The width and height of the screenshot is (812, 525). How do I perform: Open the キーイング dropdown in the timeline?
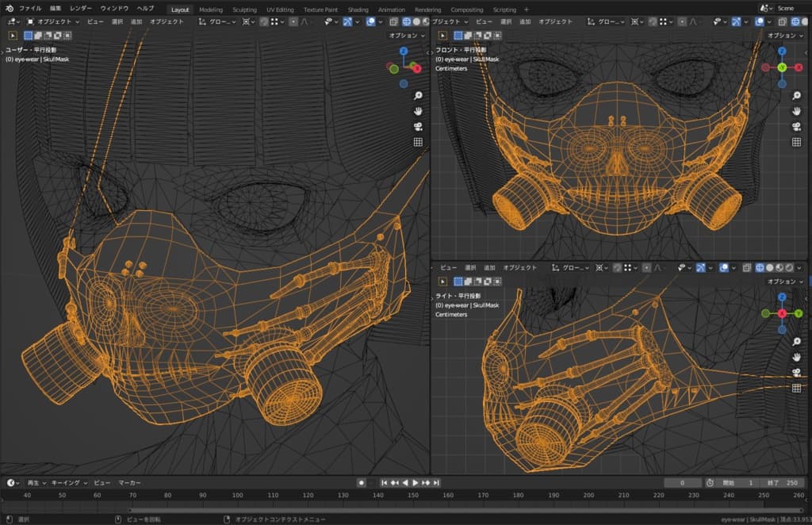point(67,482)
